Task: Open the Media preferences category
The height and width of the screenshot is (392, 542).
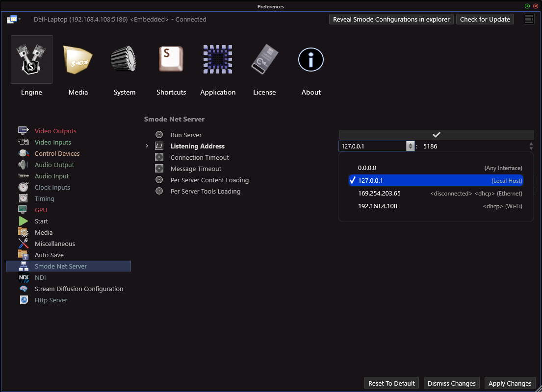Action: click(78, 60)
